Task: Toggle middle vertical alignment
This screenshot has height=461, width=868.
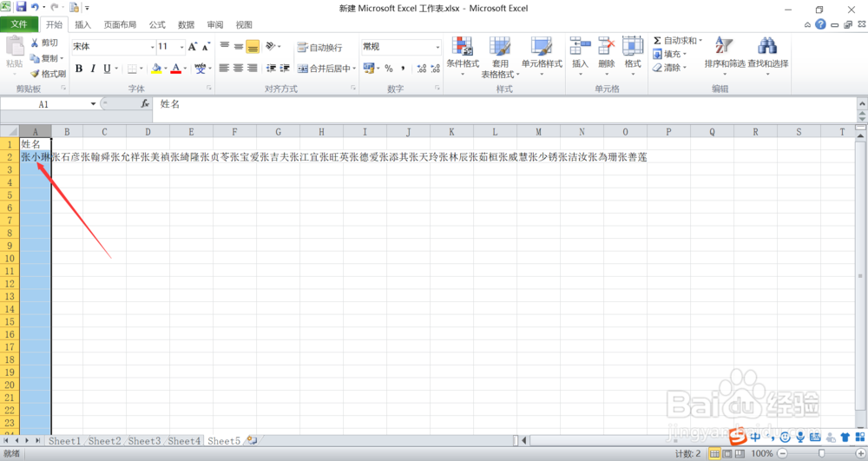Action: pos(238,46)
